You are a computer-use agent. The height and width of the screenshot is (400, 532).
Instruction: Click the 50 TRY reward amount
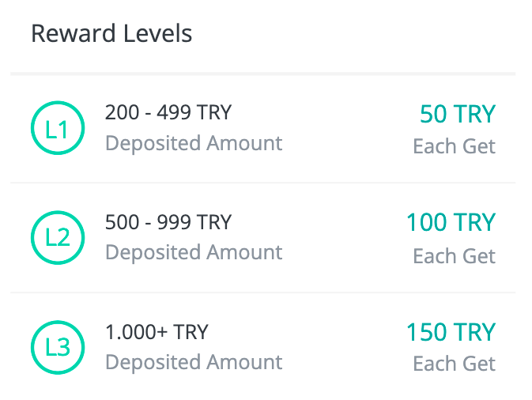tap(458, 114)
